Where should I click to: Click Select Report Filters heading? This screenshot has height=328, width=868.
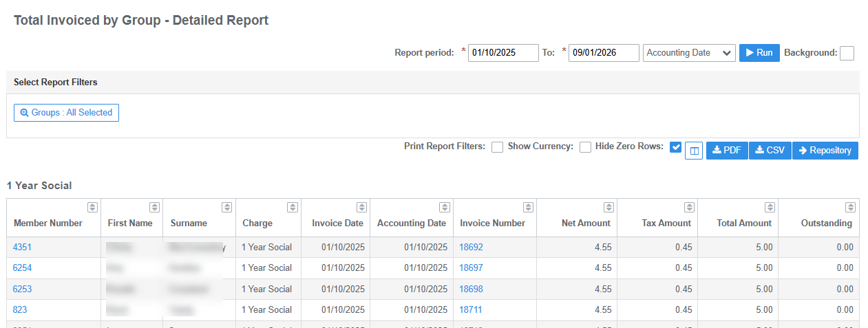tap(56, 82)
